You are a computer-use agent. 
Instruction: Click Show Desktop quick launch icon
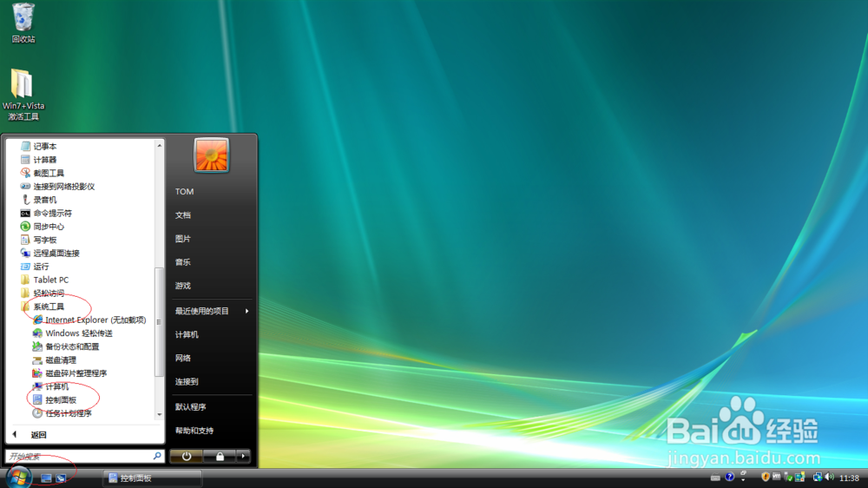pyautogui.click(x=47, y=478)
